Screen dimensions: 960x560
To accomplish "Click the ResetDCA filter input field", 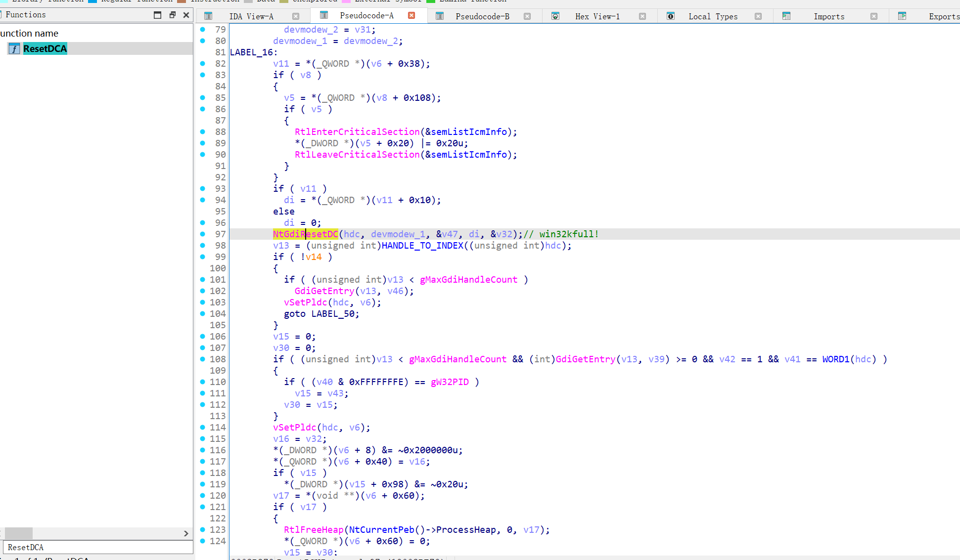I will (x=98, y=547).
